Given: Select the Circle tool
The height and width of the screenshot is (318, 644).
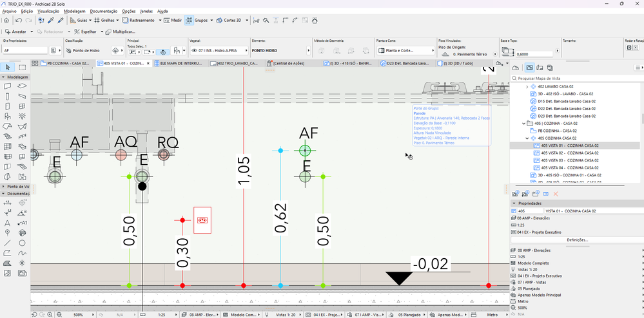Looking at the screenshot, I should click(x=23, y=243).
